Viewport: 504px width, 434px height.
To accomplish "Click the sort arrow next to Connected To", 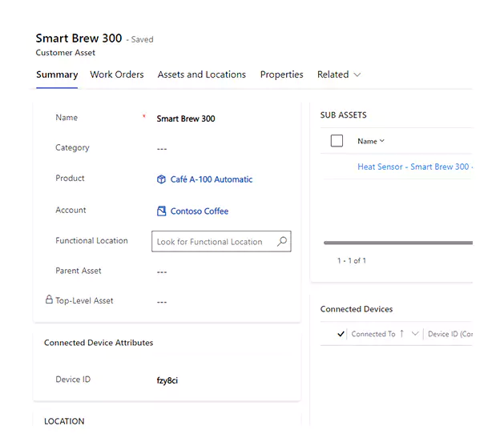I will pyautogui.click(x=401, y=334).
